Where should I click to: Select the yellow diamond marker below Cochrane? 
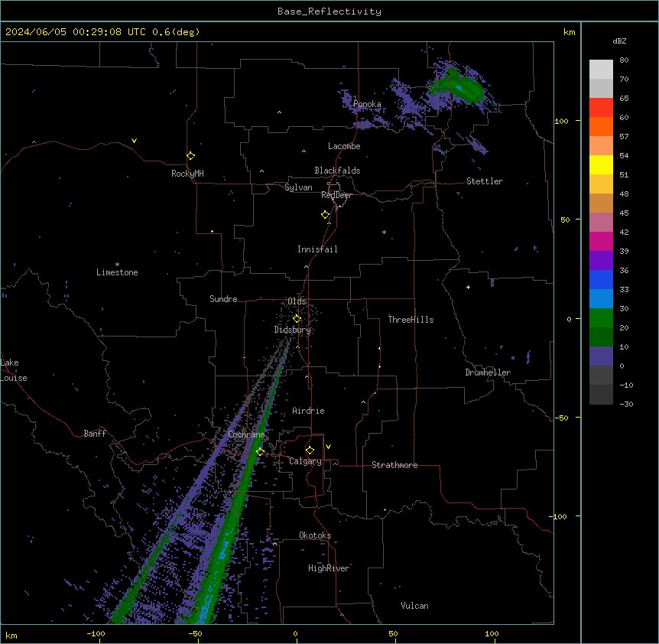(x=260, y=452)
